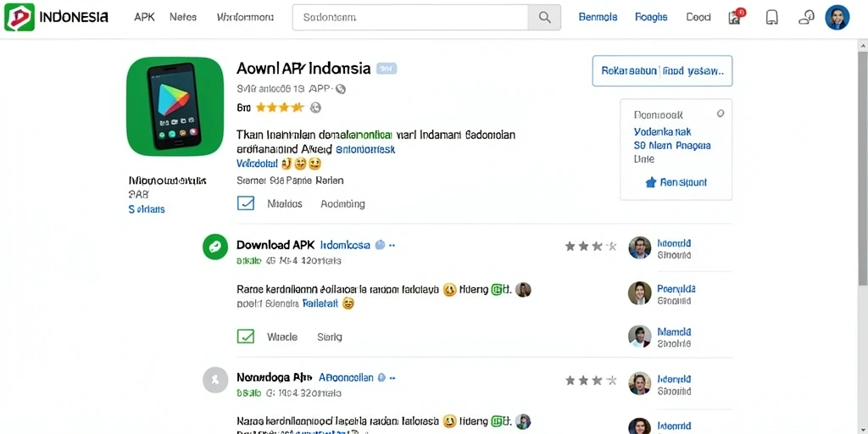868x434 pixels.
Task: Open the Poenulda user link
Action: (x=676, y=288)
